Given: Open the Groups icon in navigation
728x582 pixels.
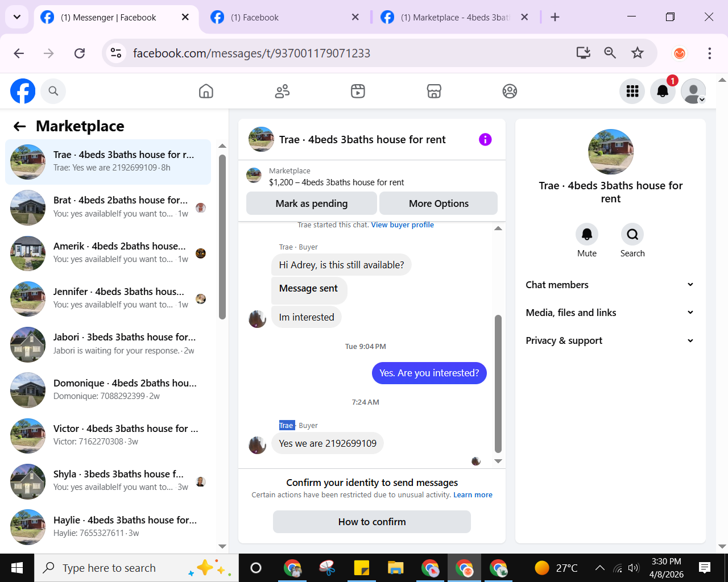Looking at the screenshot, I should coord(510,91).
